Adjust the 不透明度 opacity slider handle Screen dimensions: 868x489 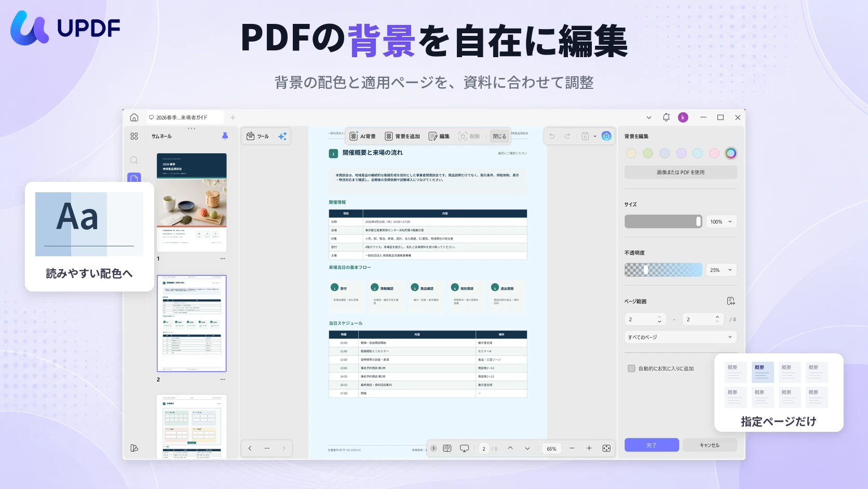[x=646, y=270]
